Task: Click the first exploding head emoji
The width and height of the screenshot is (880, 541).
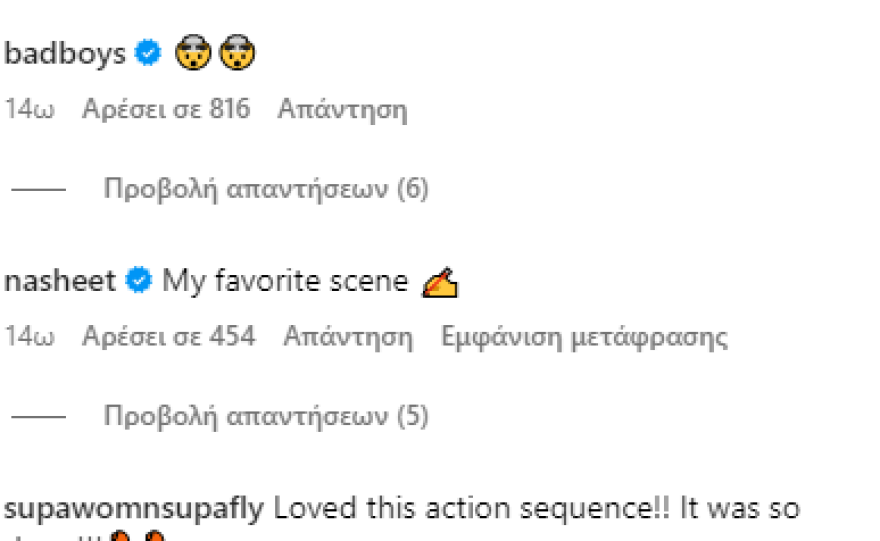Action: coord(189,53)
